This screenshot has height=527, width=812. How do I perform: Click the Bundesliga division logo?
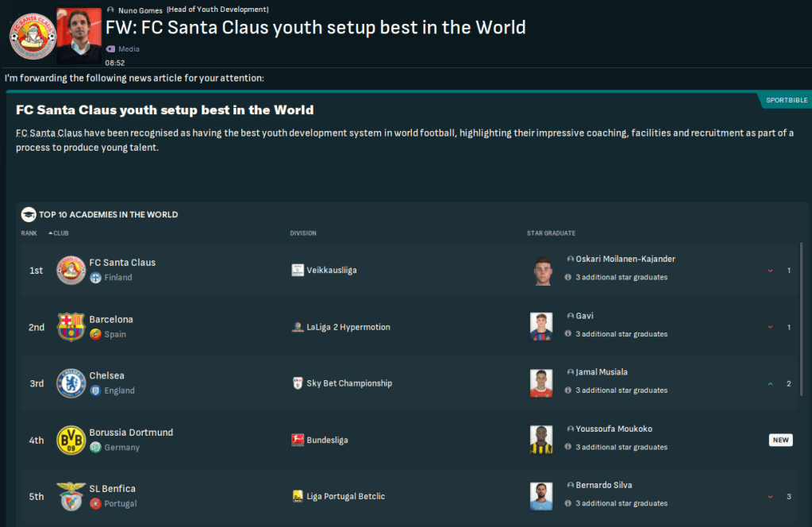(298, 440)
